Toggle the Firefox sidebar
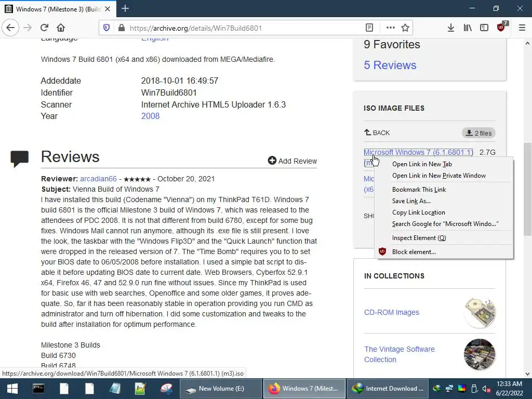 484,28
